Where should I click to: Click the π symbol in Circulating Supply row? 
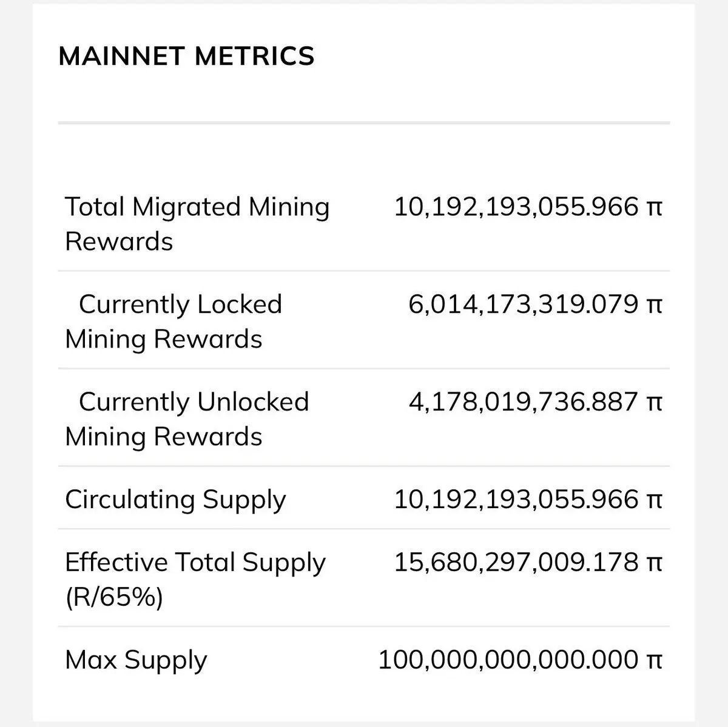(654, 501)
